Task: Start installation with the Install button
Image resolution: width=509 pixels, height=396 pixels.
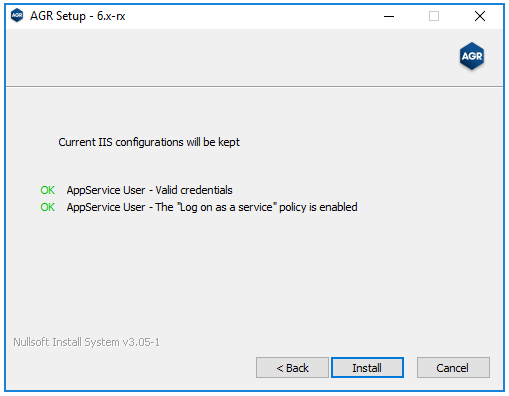Action: click(x=367, y=368)
